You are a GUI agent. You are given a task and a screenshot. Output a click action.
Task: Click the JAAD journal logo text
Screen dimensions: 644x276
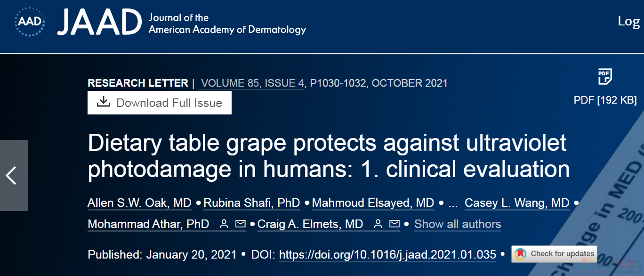click(99, 22)
